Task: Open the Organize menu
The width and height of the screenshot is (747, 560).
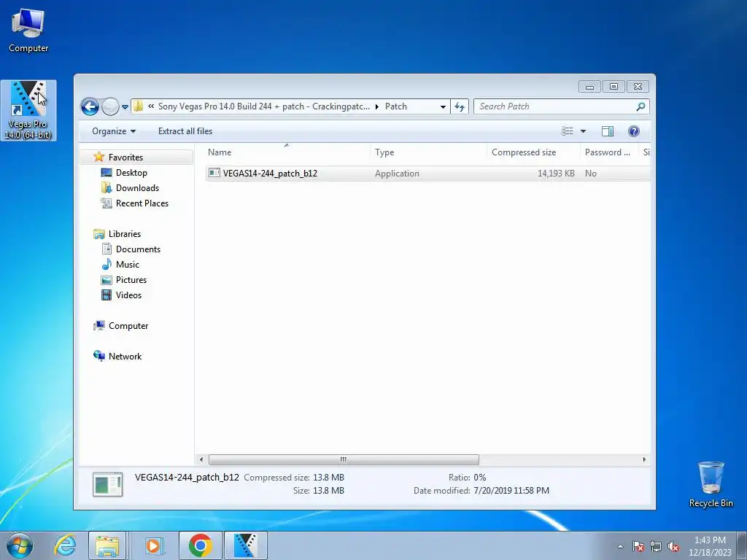Action: tap(114, 131)
